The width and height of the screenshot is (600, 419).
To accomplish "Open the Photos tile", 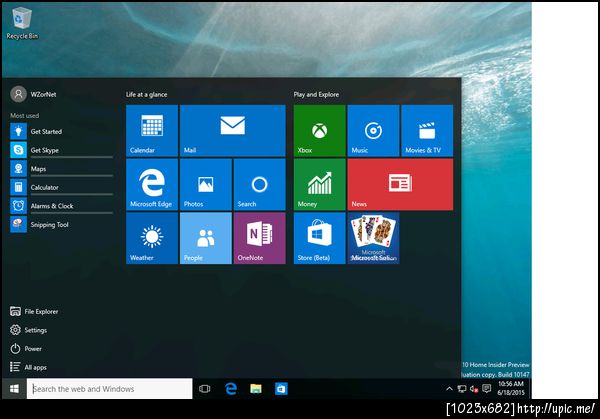I will [206, 184].
